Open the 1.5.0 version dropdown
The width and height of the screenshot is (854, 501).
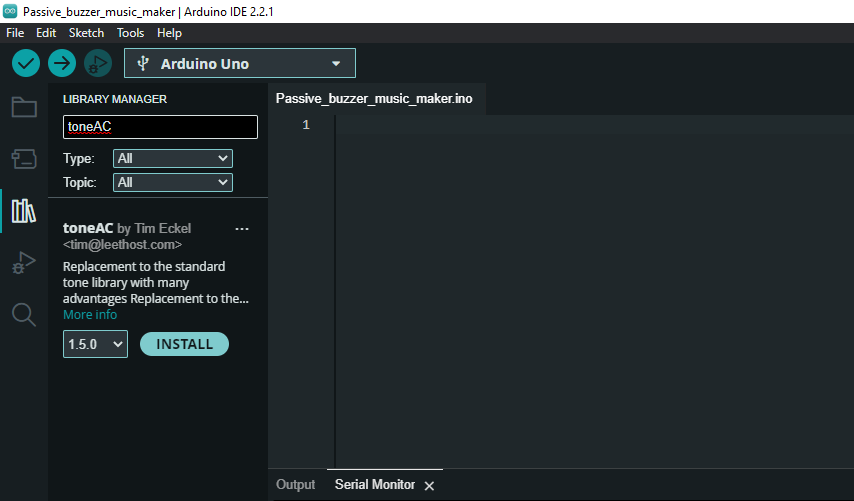[95, 344]
